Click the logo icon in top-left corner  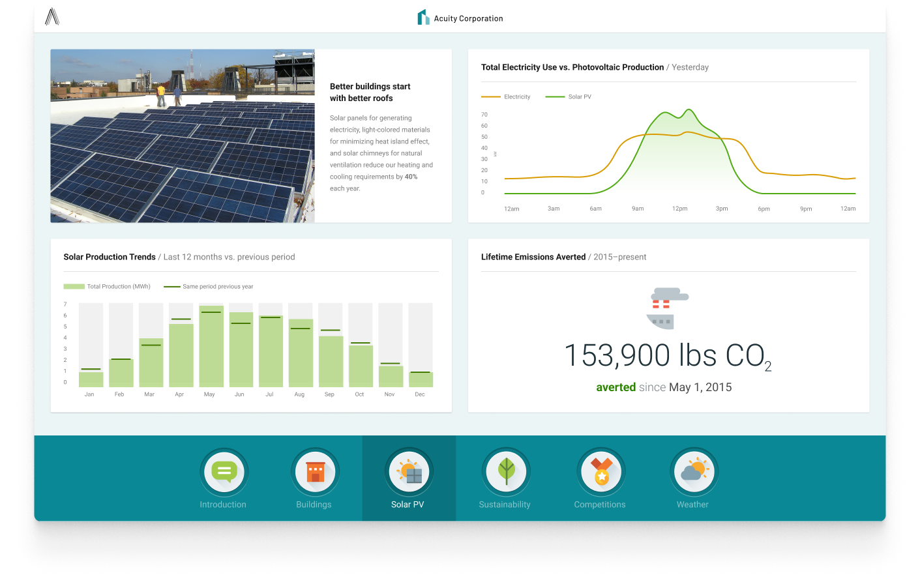52,17
